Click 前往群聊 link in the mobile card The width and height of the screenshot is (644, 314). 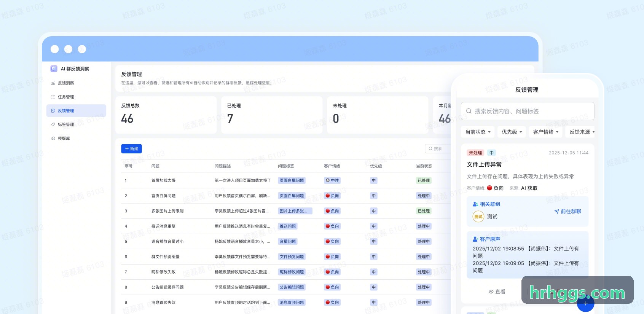tap(567, 211)
